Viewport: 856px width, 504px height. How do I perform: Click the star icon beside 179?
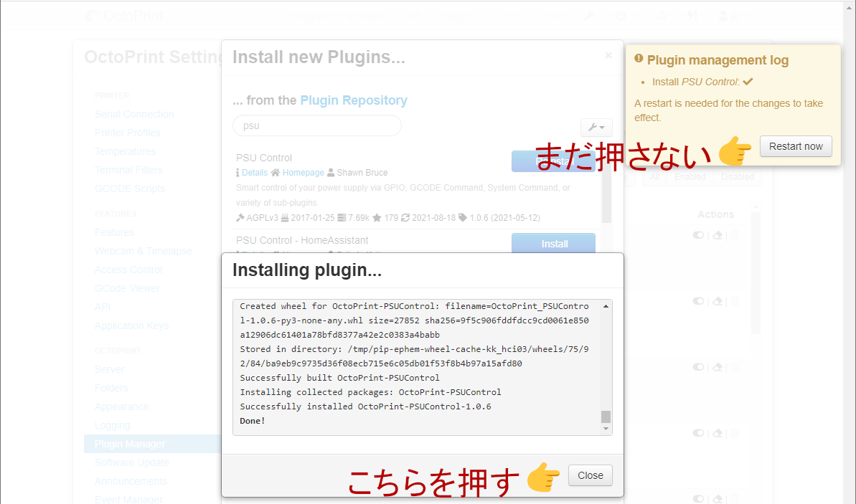[x=377, y=218]
